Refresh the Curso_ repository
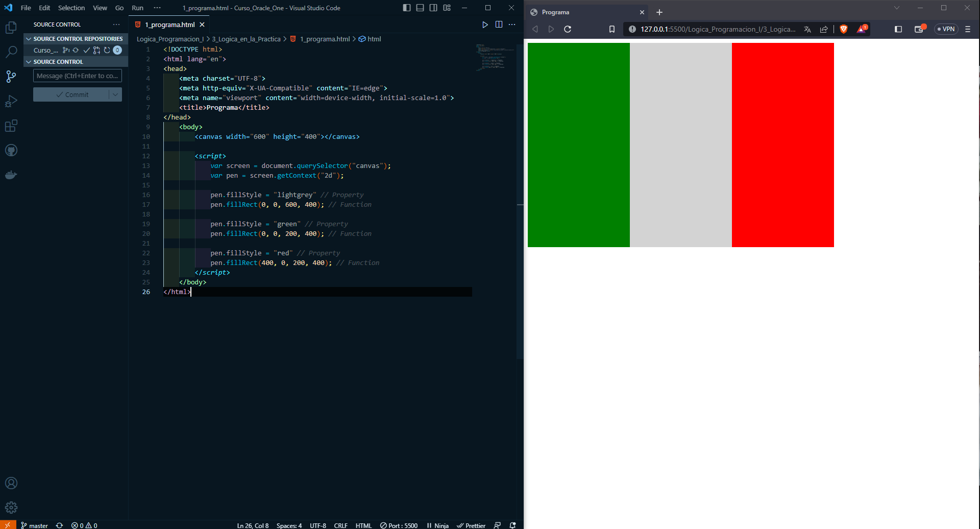 [x=107, y=50]
